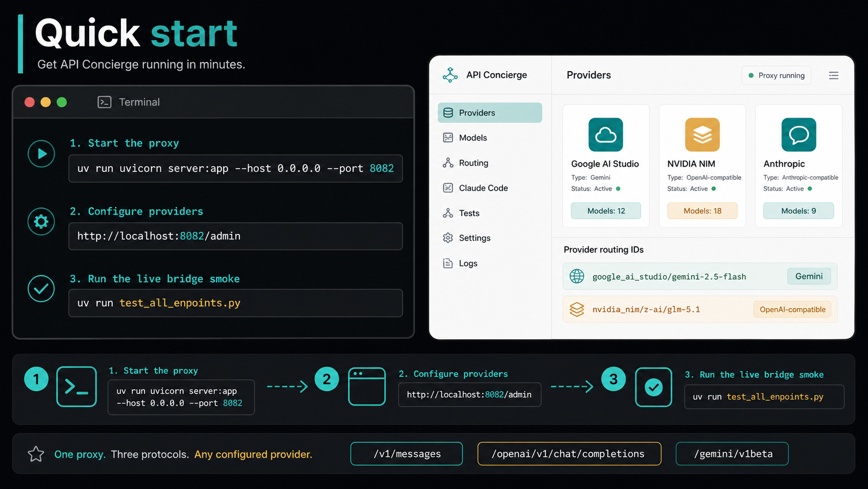
Task: Click the OpenAI-compatible tag on routing row
Action: [792, 309]
